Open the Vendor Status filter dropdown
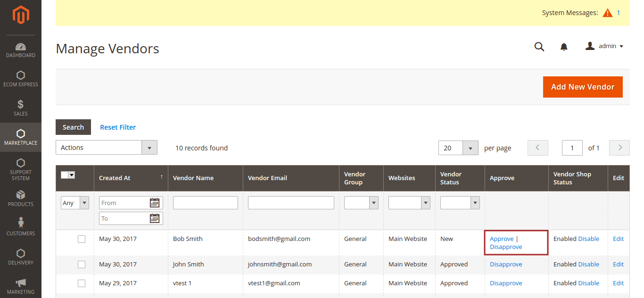The width and height of the screenshot is (644, 298). tap(460, 203)
